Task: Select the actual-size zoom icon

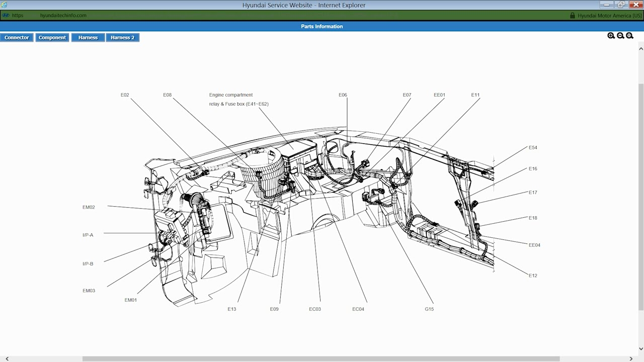Action: (629, 35)
